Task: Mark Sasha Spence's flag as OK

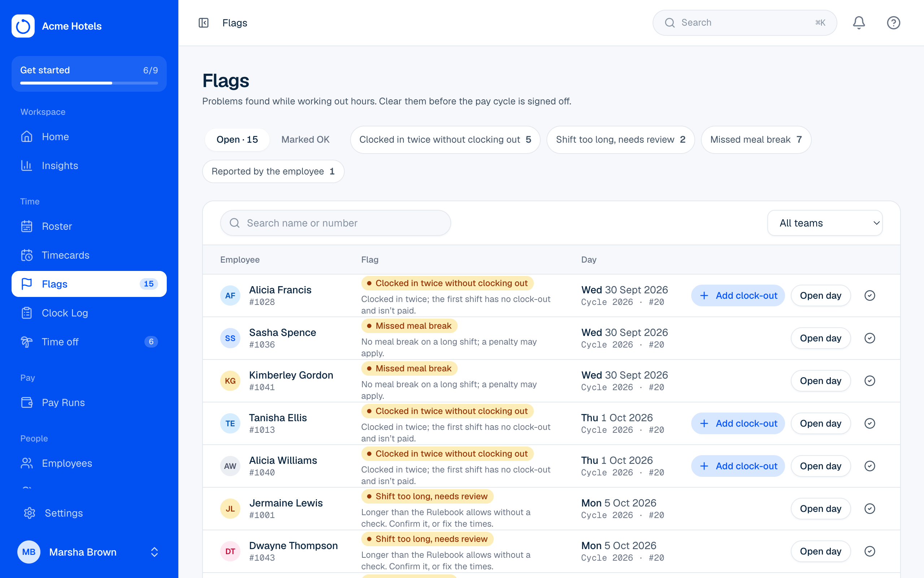Action: click(x=870, y=338)
